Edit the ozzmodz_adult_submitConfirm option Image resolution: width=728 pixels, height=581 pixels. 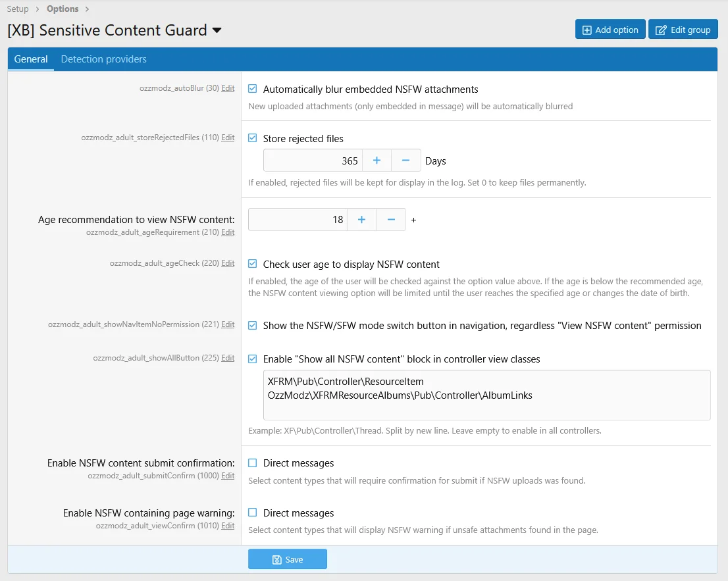[228, 475]
